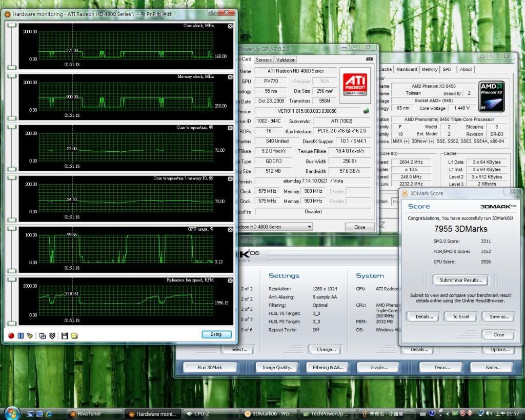Click top handle of GPU usage graph slider
The height and width of the screenshot is (420, 525).
tap(12, 229)
